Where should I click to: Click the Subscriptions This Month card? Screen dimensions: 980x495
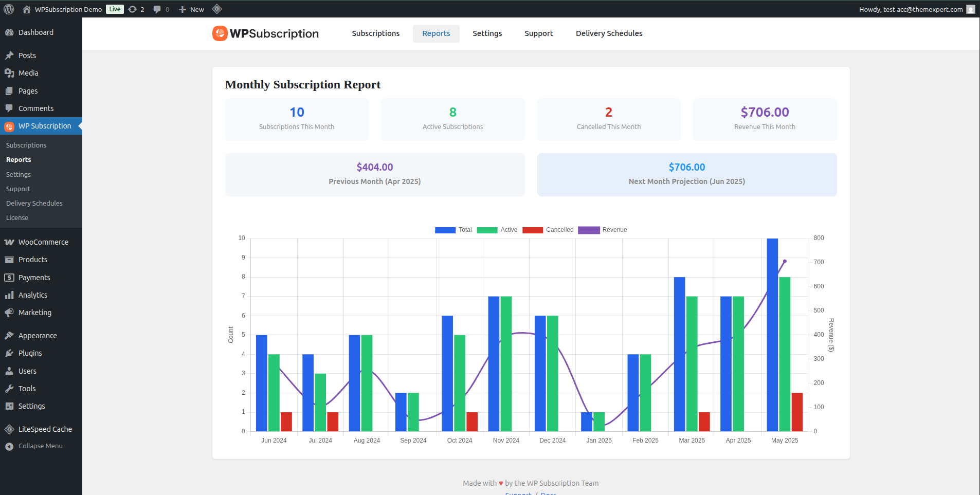click(297, 119)
